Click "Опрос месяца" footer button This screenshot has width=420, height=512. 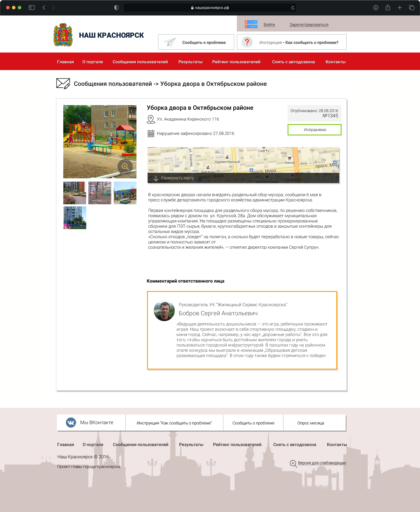pos(311,423)
